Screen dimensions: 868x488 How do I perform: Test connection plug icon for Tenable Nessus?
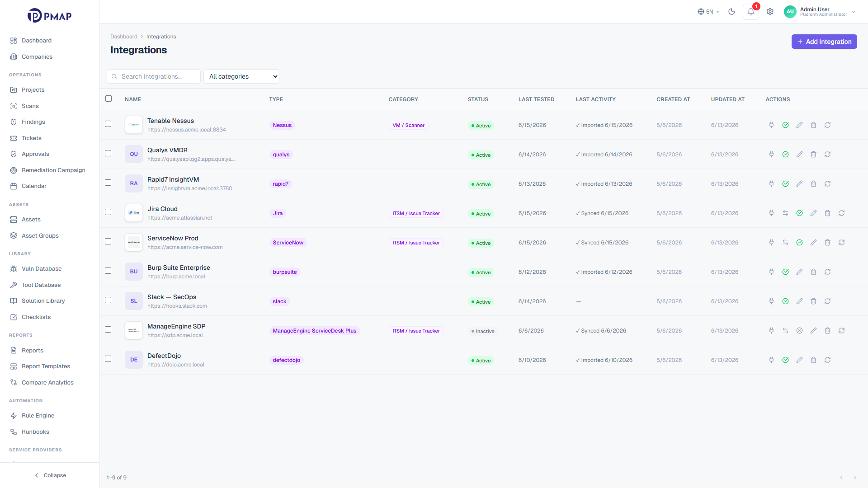(771, 125)
